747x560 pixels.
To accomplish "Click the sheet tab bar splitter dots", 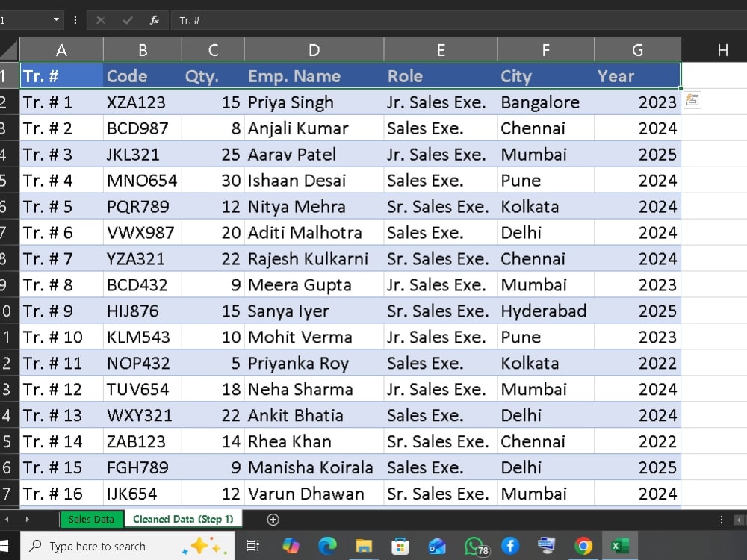I will pyautogui.click(x=722, y=520).
